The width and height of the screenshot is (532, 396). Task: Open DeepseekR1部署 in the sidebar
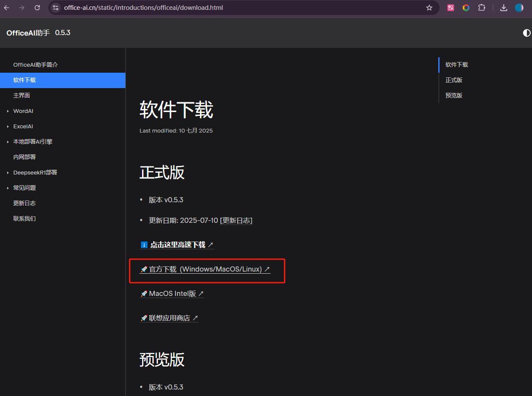[35, 172]
